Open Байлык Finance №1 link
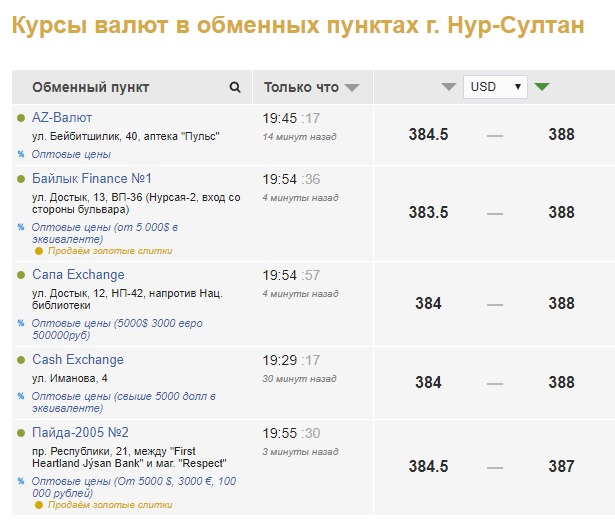 pyautogui.click(x=92, y=179)
